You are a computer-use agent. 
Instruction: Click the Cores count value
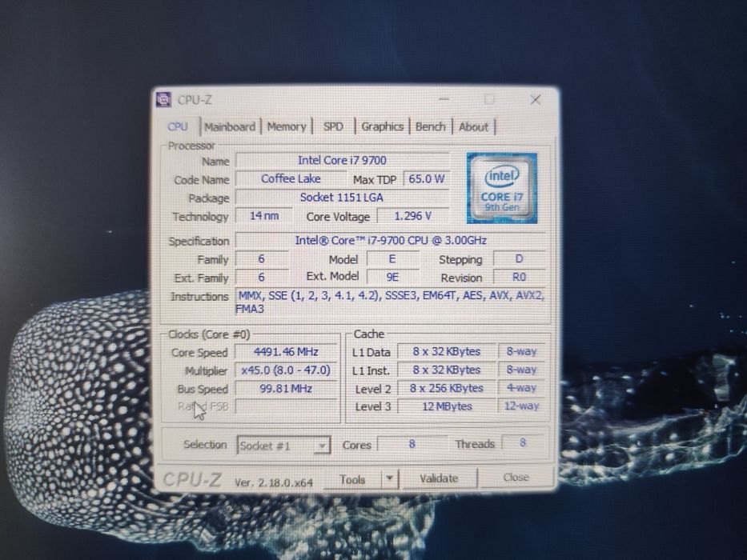[412, 444]
